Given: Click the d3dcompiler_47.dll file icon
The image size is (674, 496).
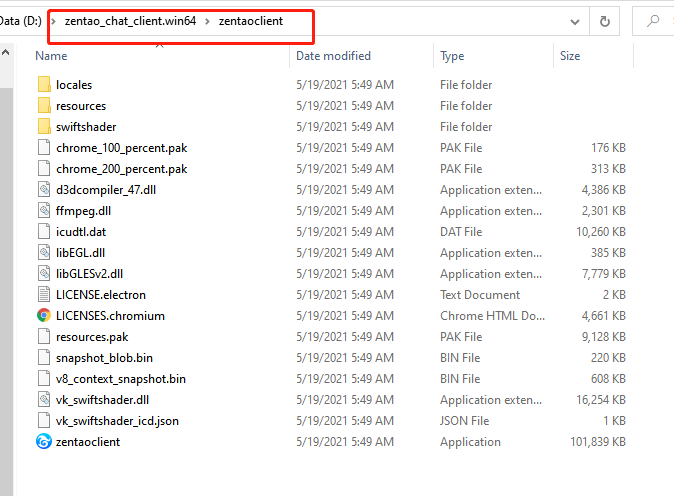Looking at the screenshot, I should pos(43,190).
